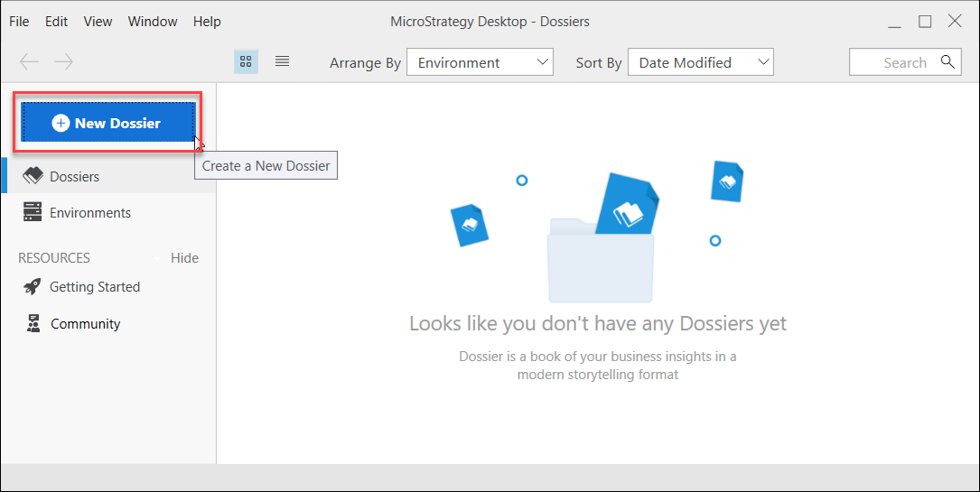Open the File menu

click(x=19, y=22)
